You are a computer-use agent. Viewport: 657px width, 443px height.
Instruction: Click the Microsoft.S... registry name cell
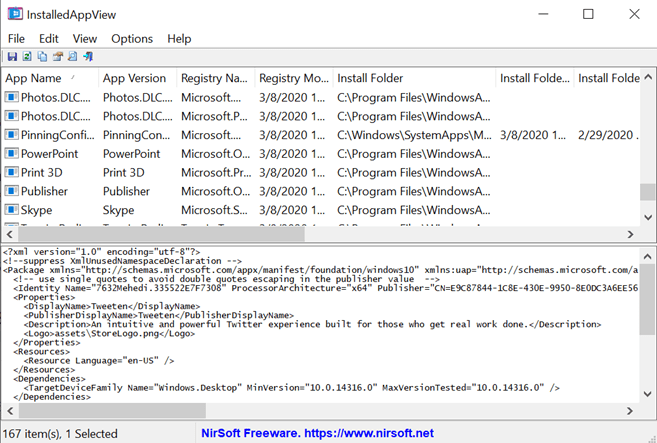tap(214, 210)
